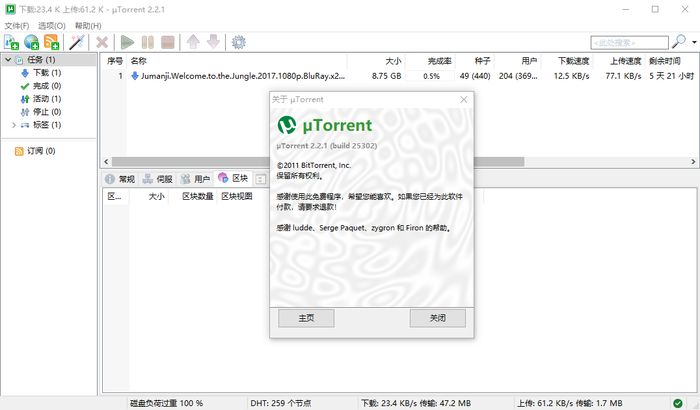Select 停止 (0) category in sidebar
The image size is (700, 410).
pyautogui.click(x=47, y=112)
